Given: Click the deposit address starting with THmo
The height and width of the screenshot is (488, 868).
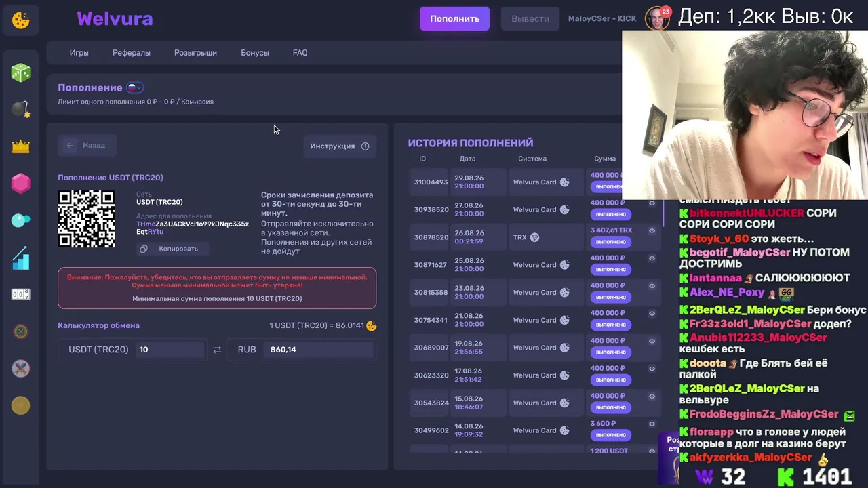Looking at the screenshot, I should tap(193, 228).
